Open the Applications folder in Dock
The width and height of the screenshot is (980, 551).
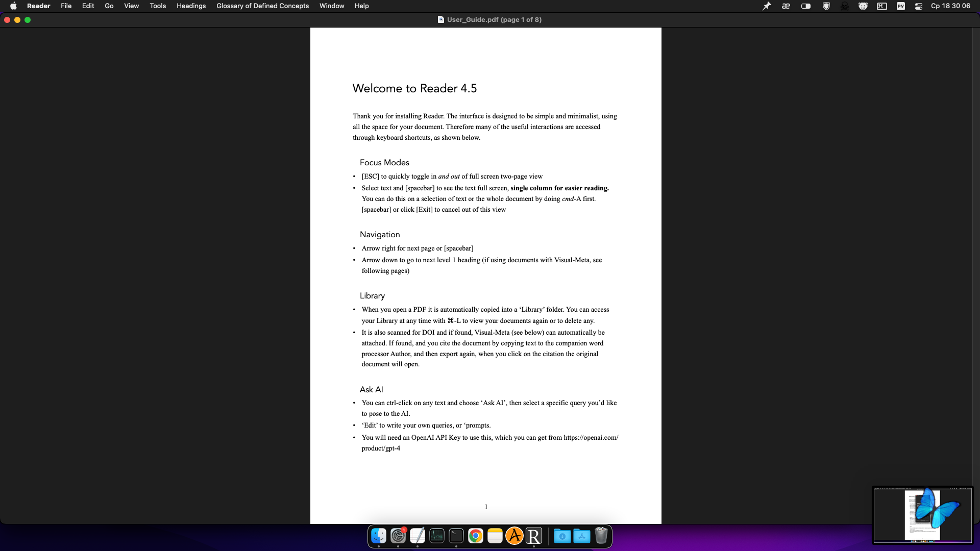(x=582, y=536)
